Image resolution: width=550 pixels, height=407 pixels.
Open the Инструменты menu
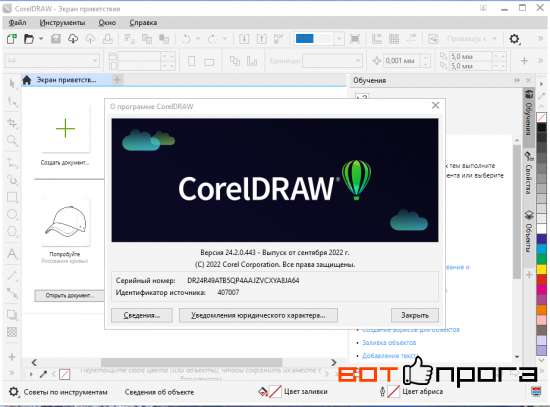[x=62, y=22]
